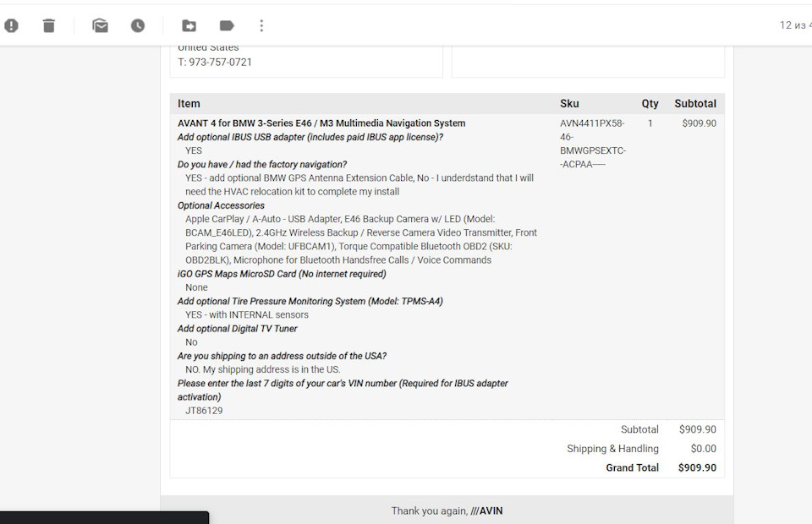
Task: Click 'Add optional Digital TV Tuner' line
Action: tap(237, 329)
